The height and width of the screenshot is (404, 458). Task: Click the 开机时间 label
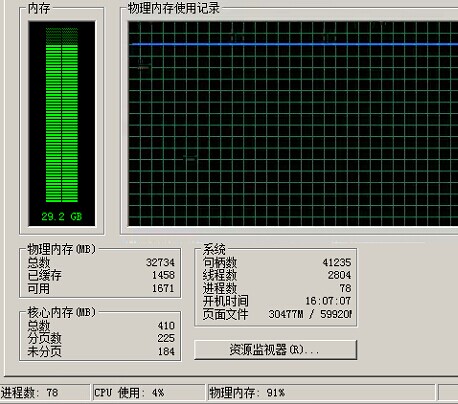(226, 301)
